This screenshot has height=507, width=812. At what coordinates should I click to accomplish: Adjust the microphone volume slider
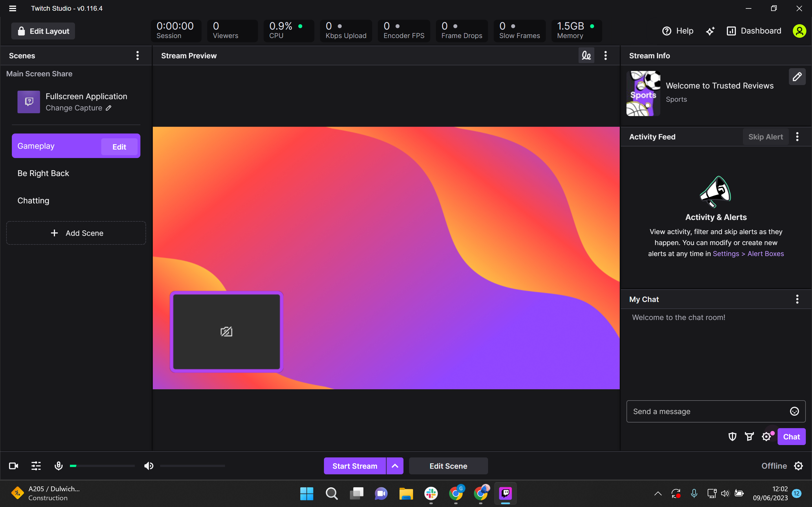click(102, 466)
